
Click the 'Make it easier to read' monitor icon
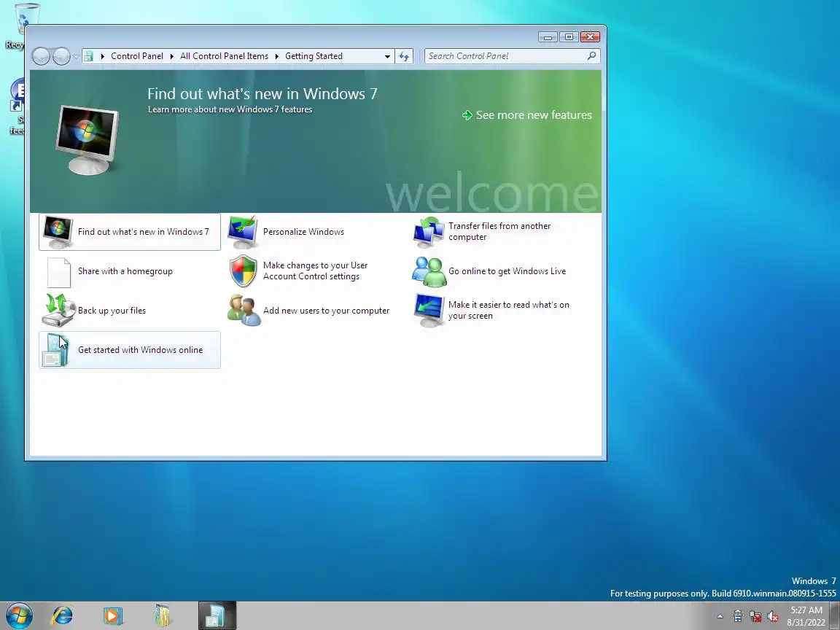tap(429, 310)
